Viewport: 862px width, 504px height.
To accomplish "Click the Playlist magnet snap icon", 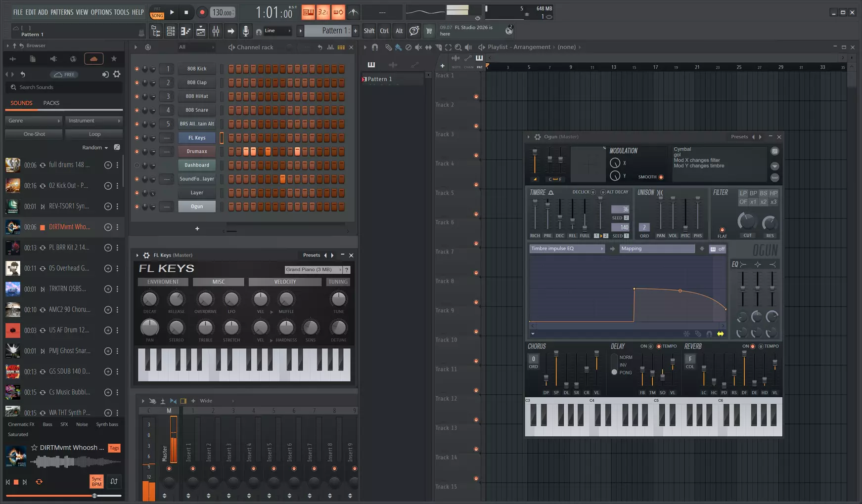I will pos(375,47).
